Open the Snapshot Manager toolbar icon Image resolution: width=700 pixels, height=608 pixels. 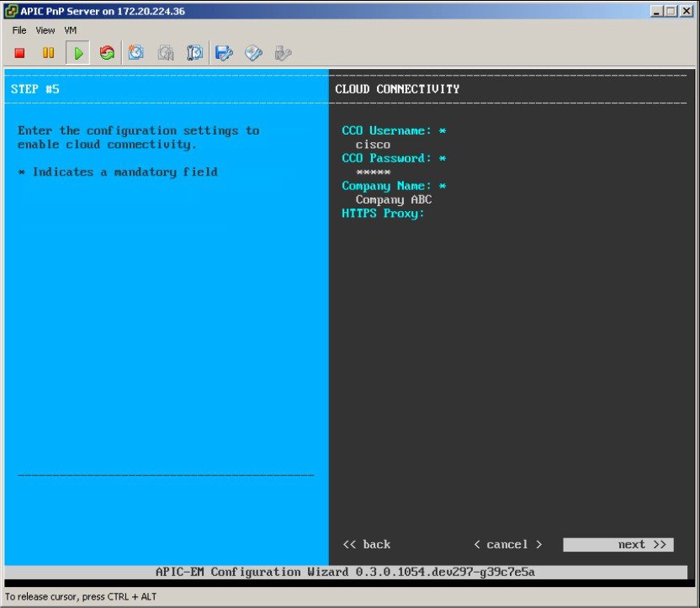[194, 53]
